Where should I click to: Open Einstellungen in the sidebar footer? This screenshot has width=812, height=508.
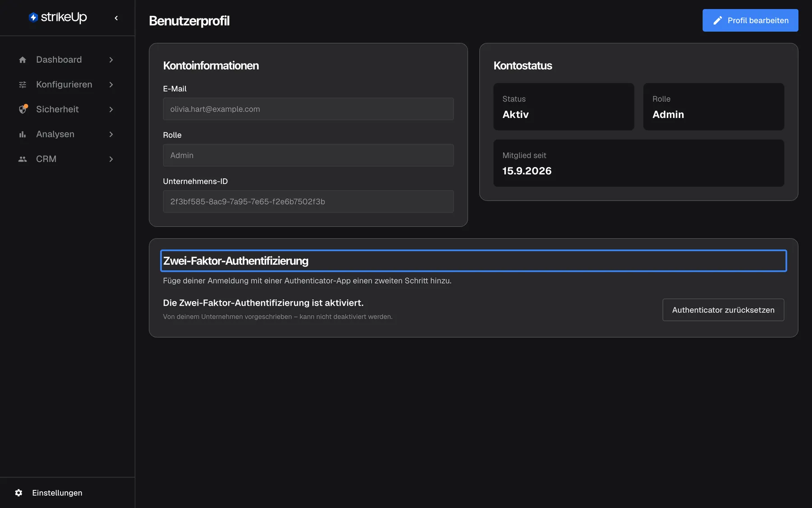(x=67, y=493)
